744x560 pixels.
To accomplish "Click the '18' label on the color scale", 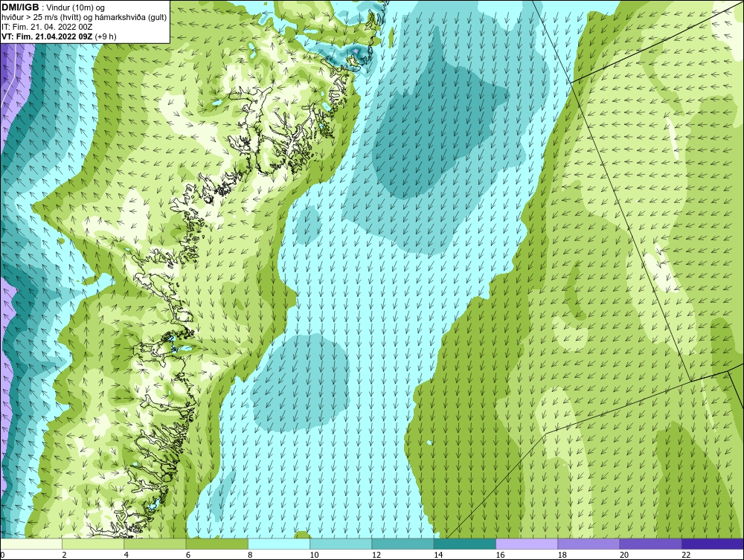I will click(x=562, y=556).
